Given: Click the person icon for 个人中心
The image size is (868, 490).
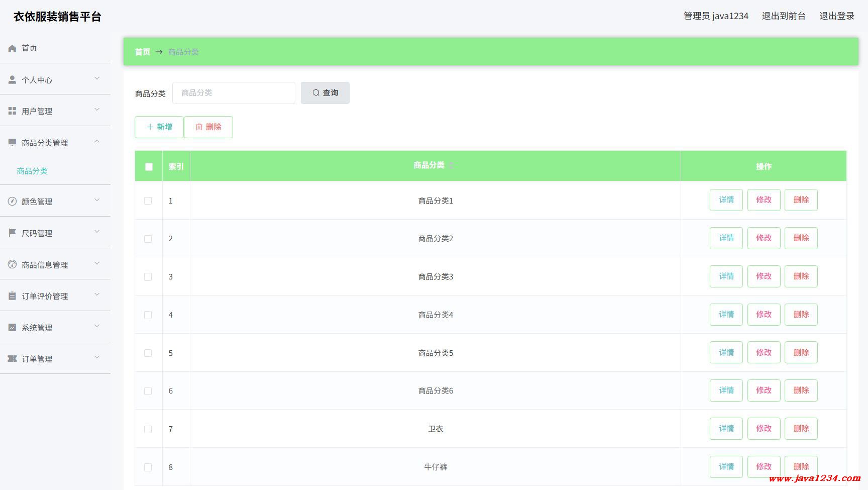Looking at the screenshot, I should point(13,80).
